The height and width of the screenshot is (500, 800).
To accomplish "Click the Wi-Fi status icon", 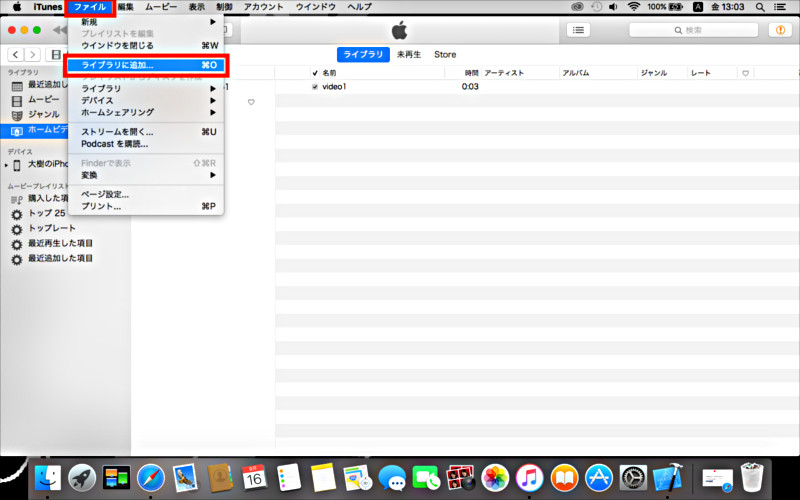I will tap(633, 7).
